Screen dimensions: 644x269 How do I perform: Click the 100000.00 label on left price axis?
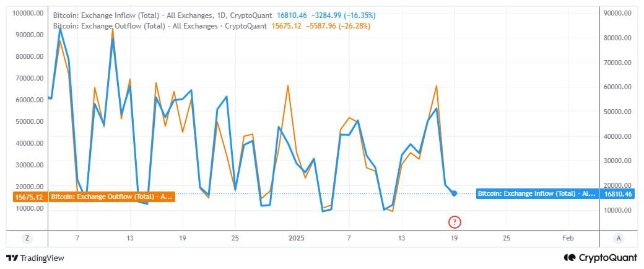(28, 13)
